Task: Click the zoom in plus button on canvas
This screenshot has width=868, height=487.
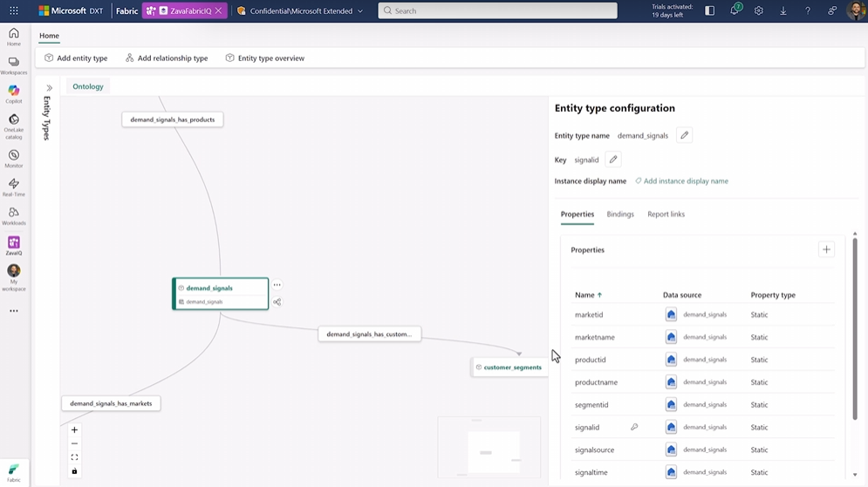Action: tap(74, 429)
